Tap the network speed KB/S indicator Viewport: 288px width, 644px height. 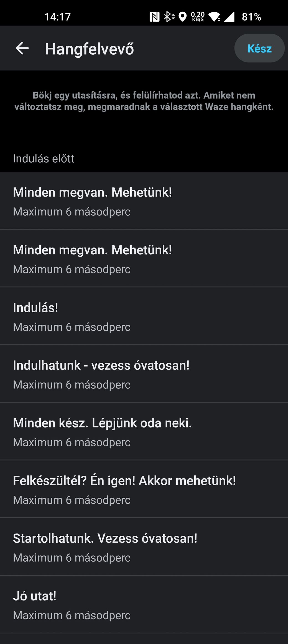(198, 17)
